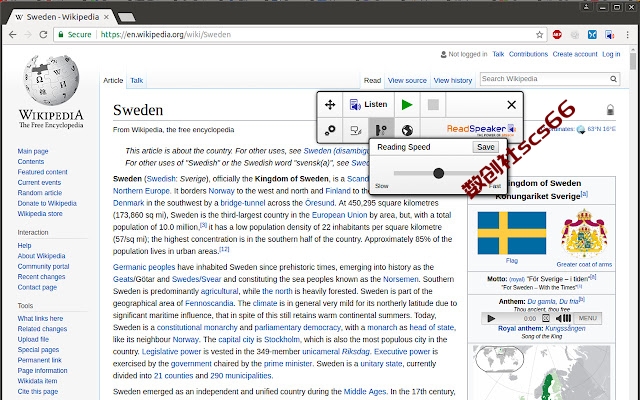Click the anthem player fullscreen icon
Viewport: 640px width, 400px height.
[x=546, y=318]
